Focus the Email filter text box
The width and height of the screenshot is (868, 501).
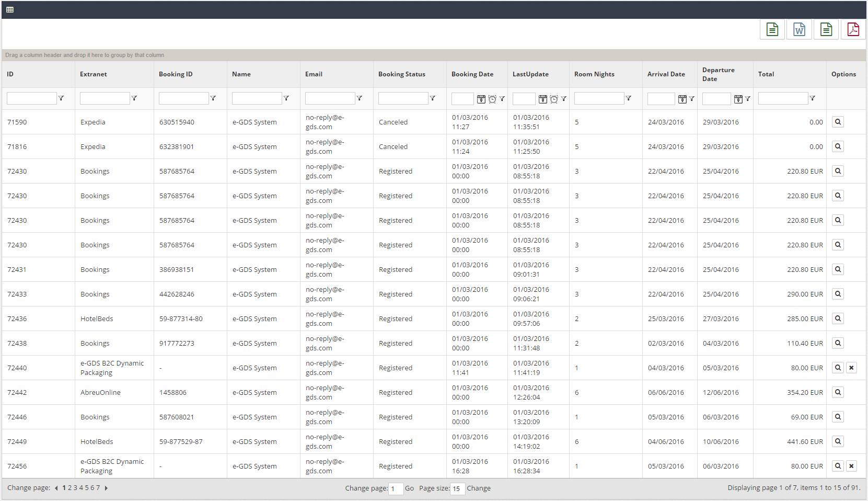click(330, 98)
